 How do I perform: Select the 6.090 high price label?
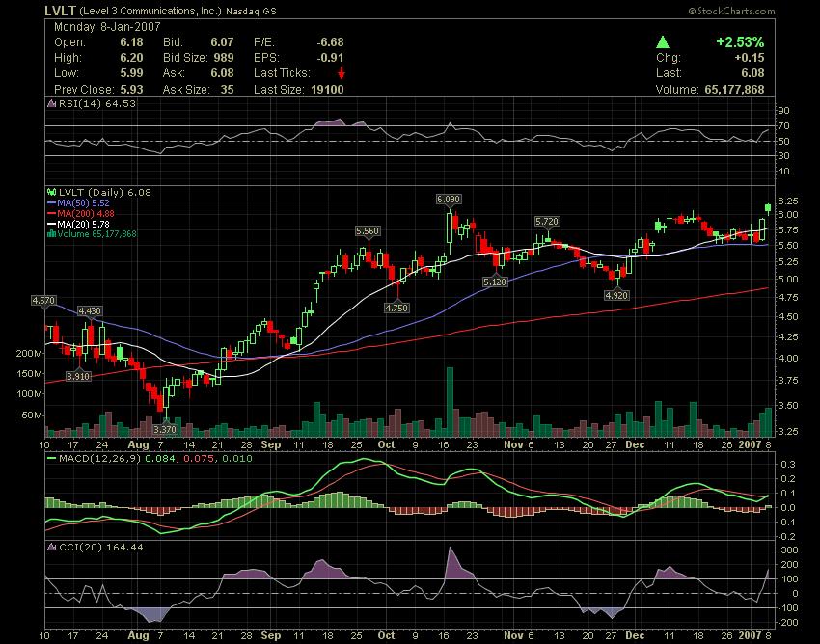click(449, 200)
